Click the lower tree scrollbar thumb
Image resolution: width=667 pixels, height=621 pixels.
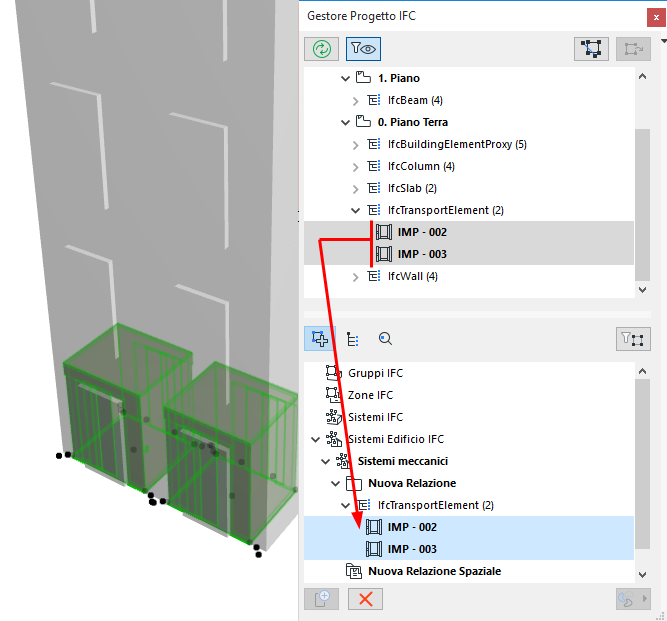point(642,464)
